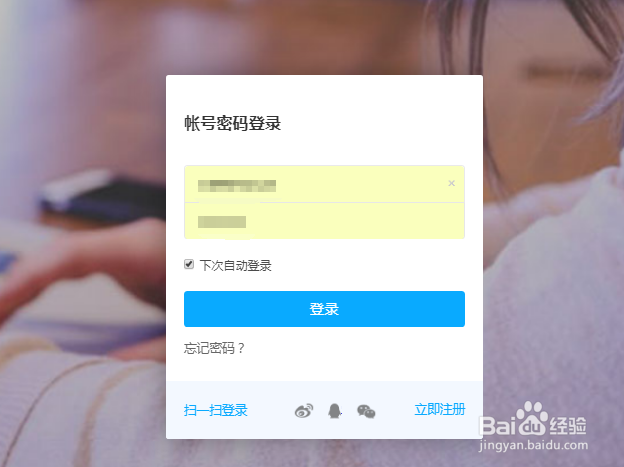Image resolution: width=624 pixels, height=467 pixels.
Task: Click the jingyan.baidu.com watermark URL
Action: (533, 445)
